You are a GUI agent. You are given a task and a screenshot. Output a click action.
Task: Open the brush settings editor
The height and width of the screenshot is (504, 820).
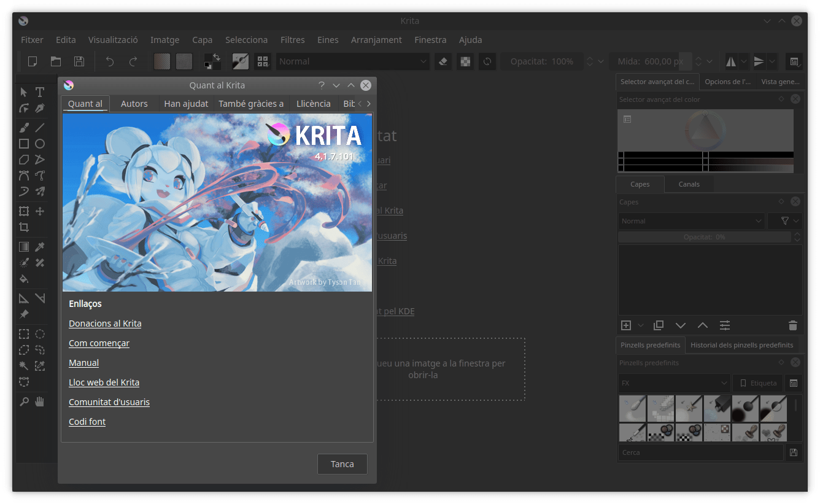click(x=240, y=61)
